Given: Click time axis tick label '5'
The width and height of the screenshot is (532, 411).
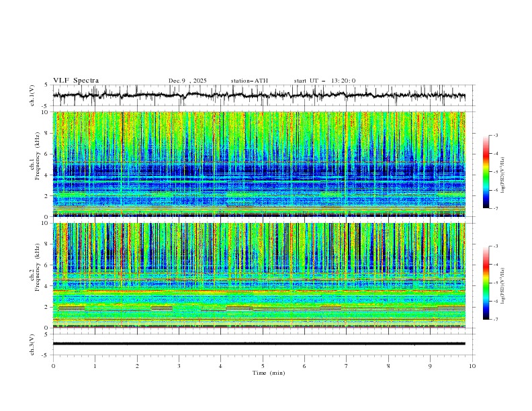Looking at the screenshot, I should coord(263,366).
